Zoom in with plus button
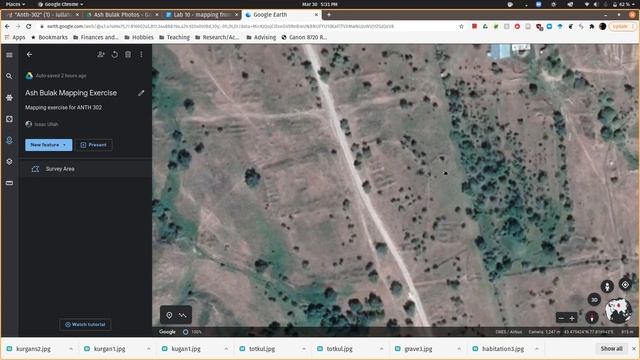Image resolution: width=640 pixels, height=360 pixels. tap(572, 318)
